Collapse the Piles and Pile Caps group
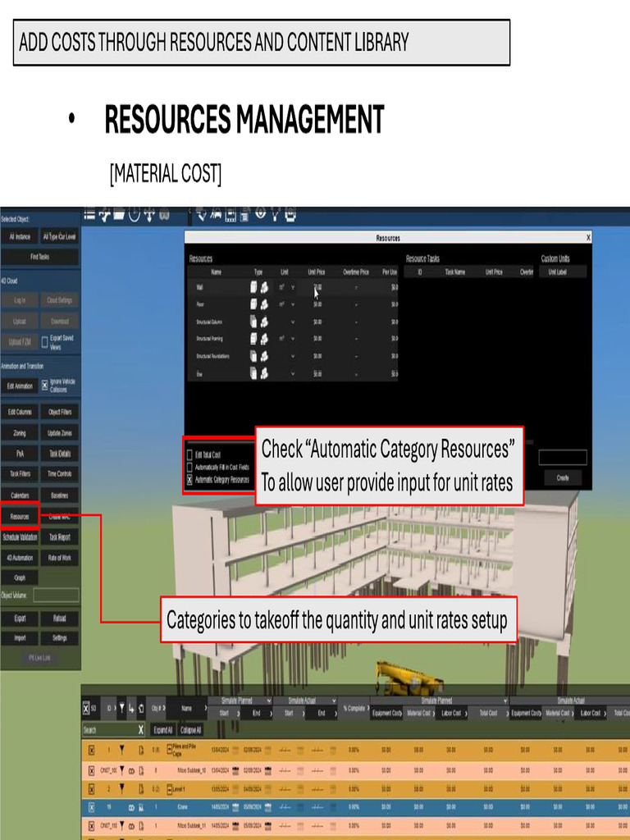The width and height of the screenshot is (630, 840). tap(170, 748)
